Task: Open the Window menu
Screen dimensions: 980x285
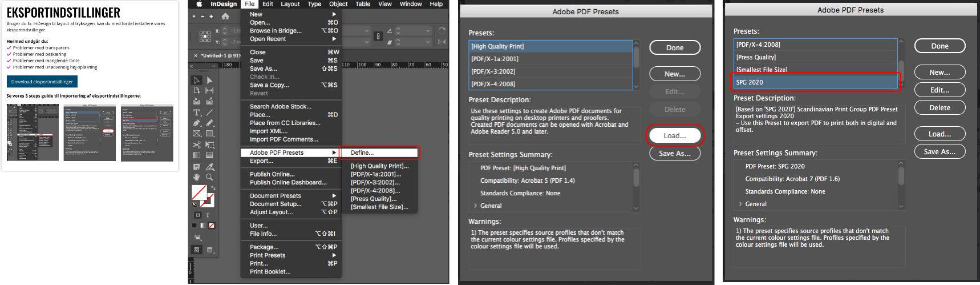Action: click(411, 4)
